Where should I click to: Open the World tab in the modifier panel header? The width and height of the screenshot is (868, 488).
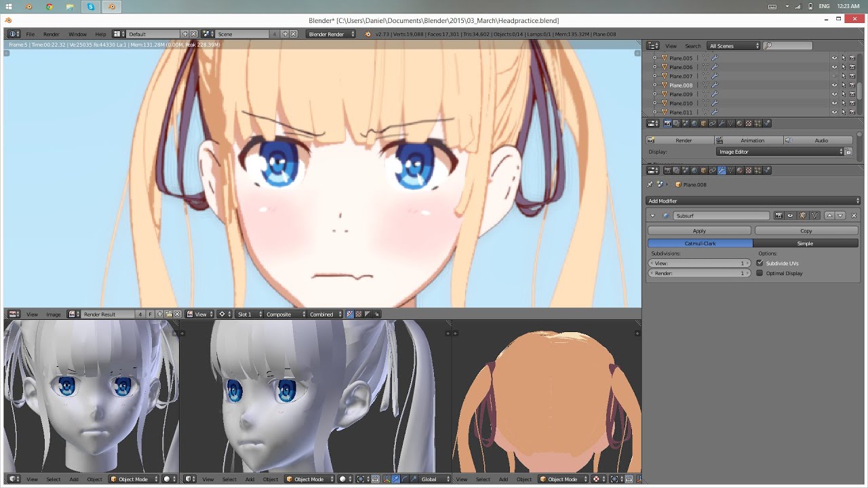pos(694,170)
